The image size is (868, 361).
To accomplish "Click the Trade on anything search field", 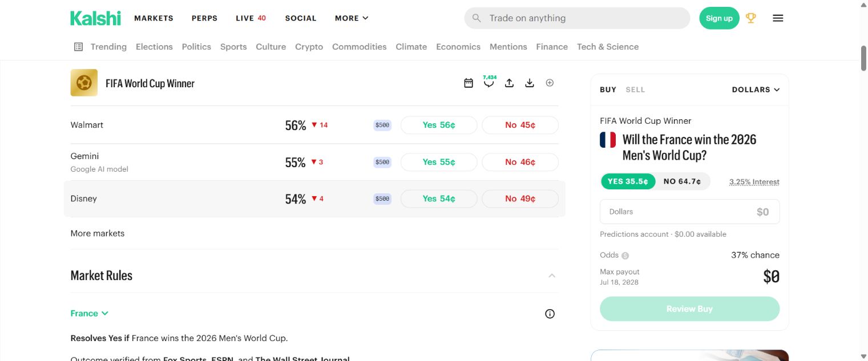I will (x=577, y=18).
